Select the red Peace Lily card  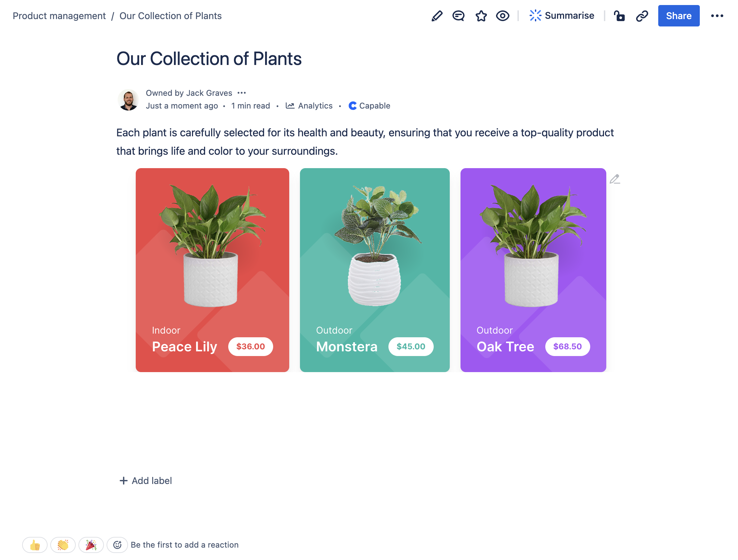click(212, 270)
